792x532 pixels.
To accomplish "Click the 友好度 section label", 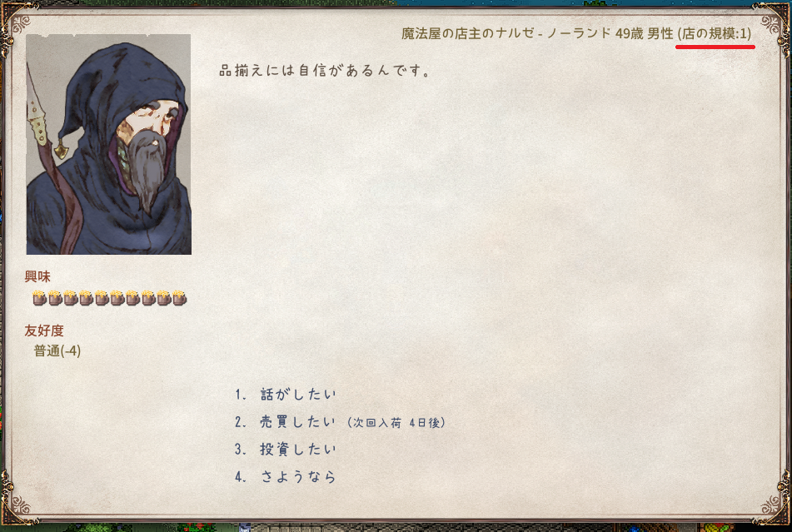I will pyautogui.click(x=44, y=331).
